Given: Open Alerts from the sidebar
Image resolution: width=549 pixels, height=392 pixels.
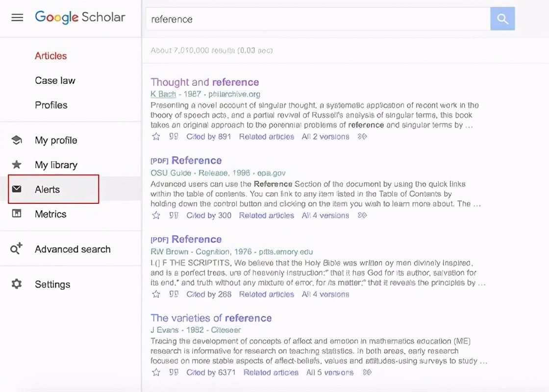Looking at the screenshot, I should [x=48, y=190].
